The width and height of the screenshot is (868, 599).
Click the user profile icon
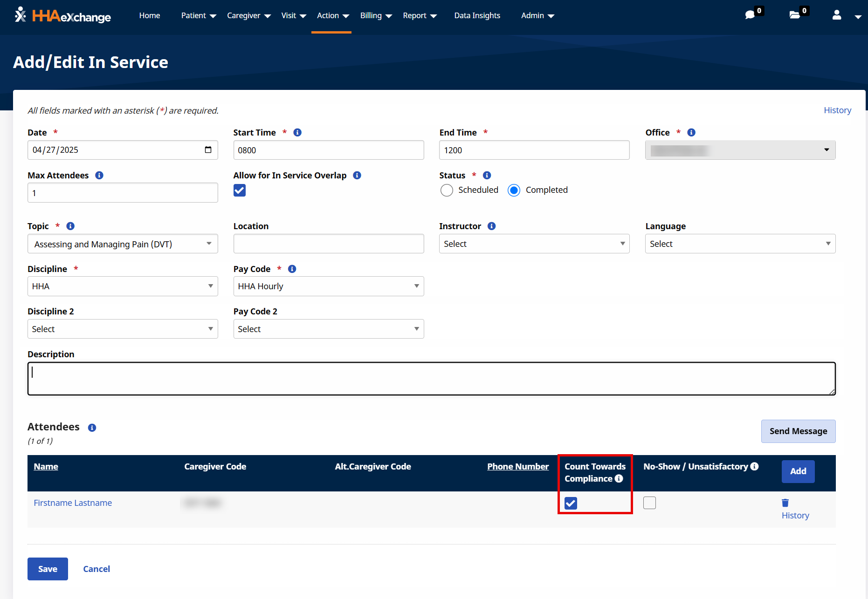click(836, 15)
